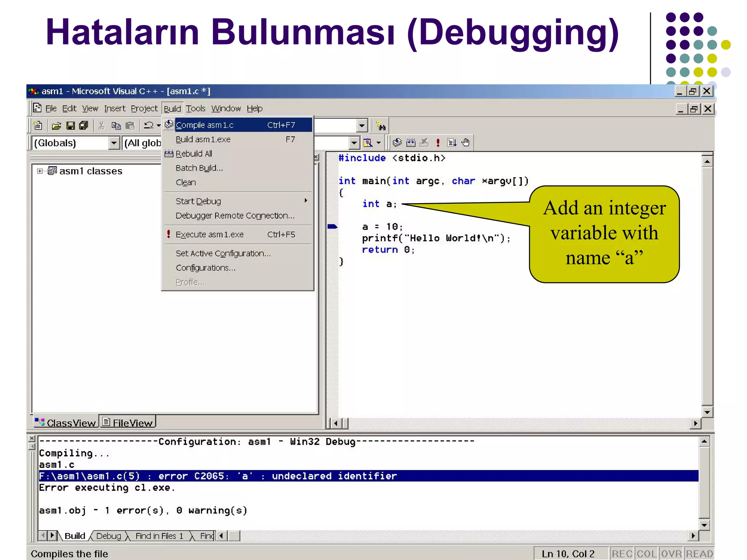Select Build asm1.exe menu item
747x560 pixels.
pyautogui.click(x=237, y=139)
